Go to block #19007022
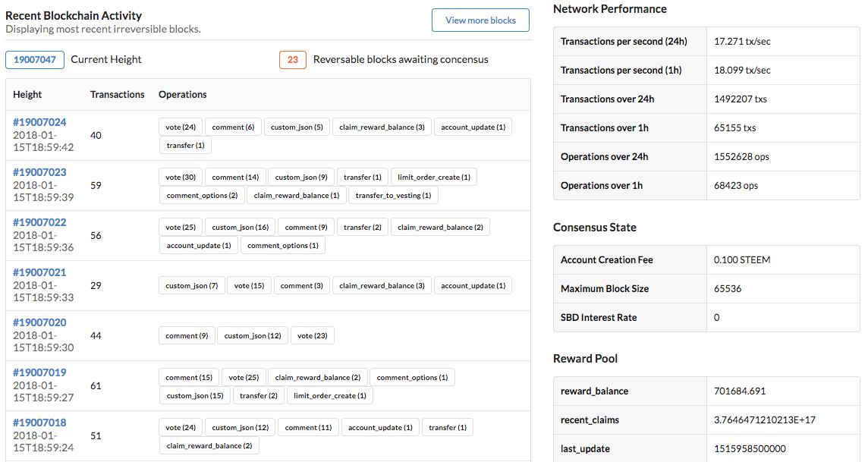This screenshot has height=462, width=868. coord(39,222)
